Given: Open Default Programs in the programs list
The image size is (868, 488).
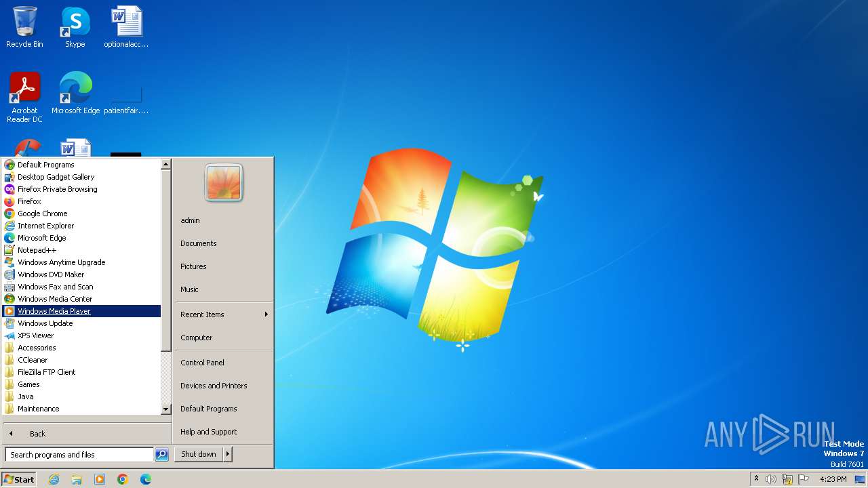Looking at the screenshot, I should [81, 165].
